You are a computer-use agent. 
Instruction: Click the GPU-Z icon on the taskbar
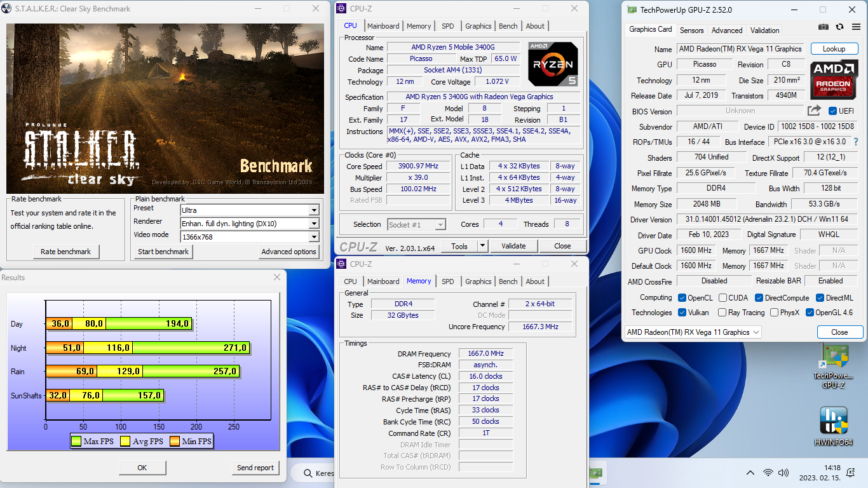[595, 473]
